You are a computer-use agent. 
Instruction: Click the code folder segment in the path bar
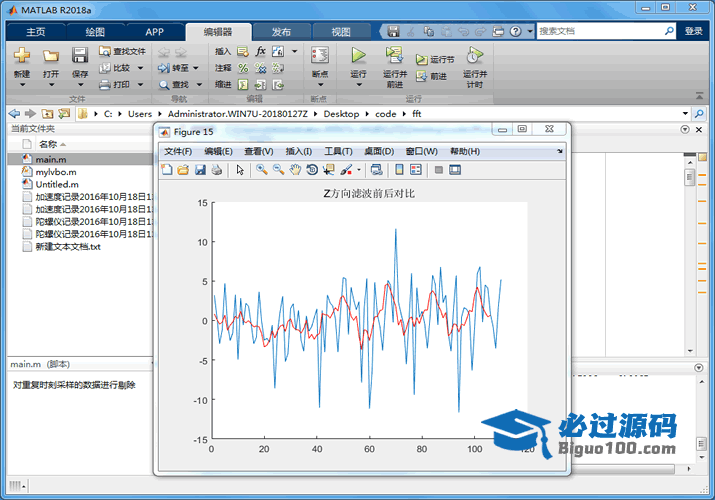tap(385, 114)
